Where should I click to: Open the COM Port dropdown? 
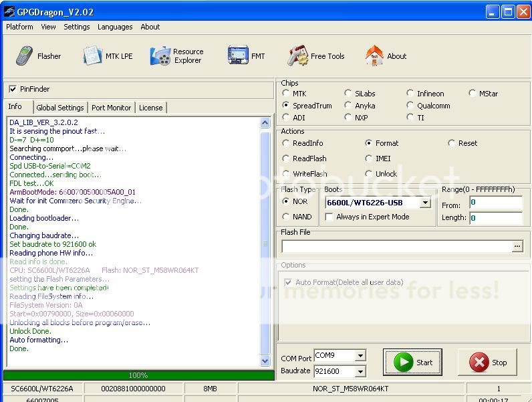coord(360,355)
